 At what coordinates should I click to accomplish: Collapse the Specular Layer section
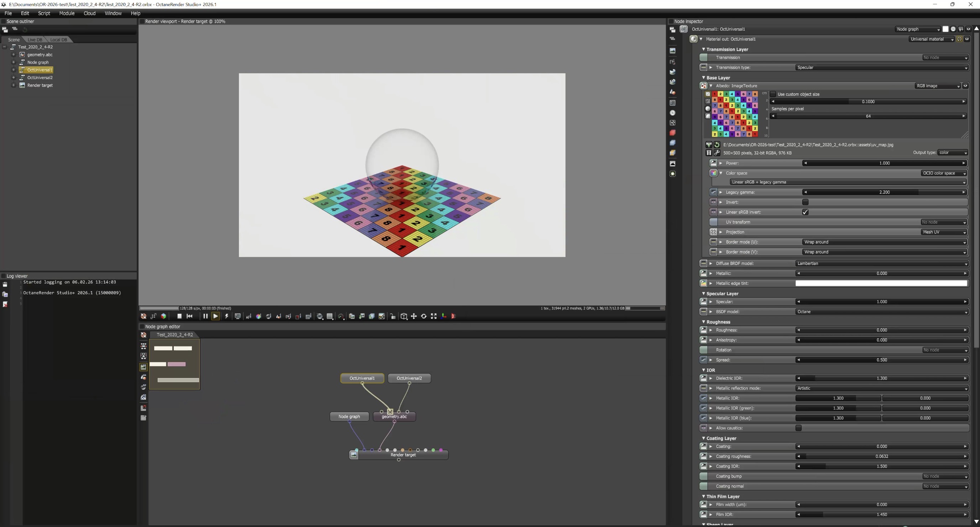click(703, 293)
